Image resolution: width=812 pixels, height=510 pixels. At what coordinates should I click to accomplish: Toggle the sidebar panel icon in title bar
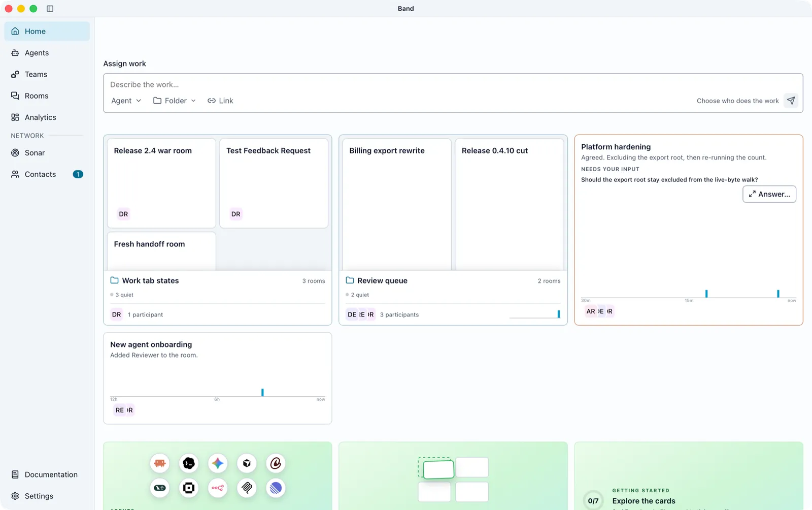click(x=50, y=9)
